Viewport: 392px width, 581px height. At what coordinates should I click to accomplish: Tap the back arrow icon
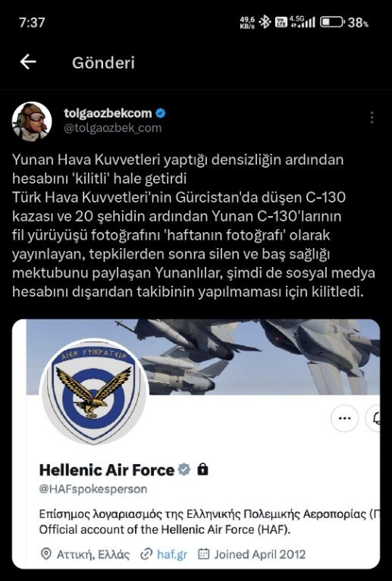(x=28, y=62)
